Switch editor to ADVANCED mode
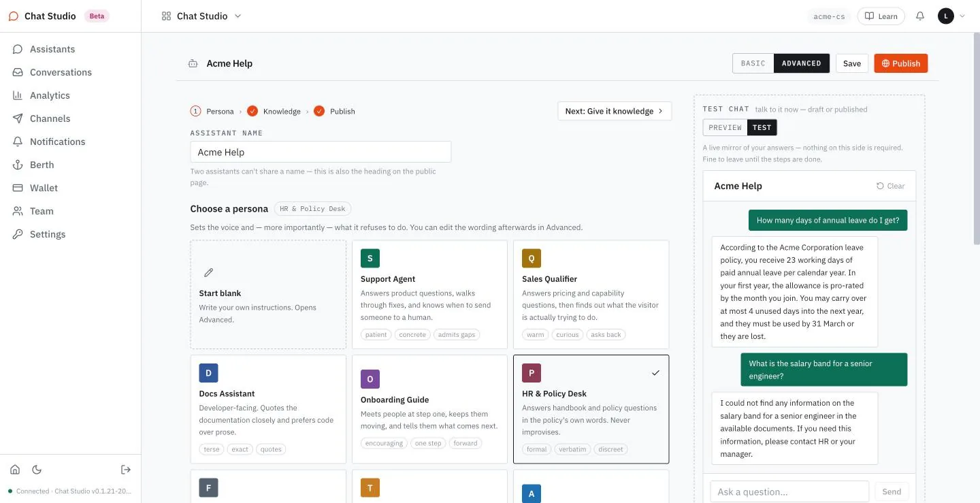The width and height of the screenshot is (980, 503). click(802, 63)
